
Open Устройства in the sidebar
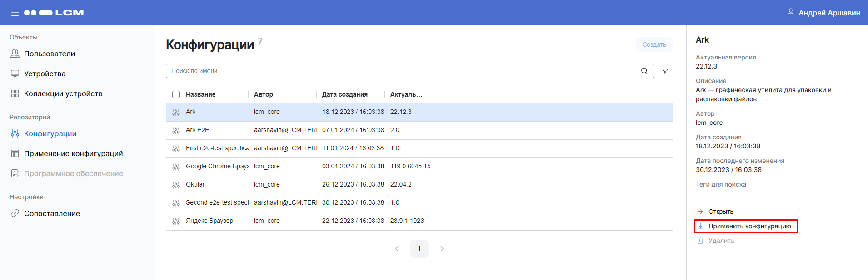[45, 74]
